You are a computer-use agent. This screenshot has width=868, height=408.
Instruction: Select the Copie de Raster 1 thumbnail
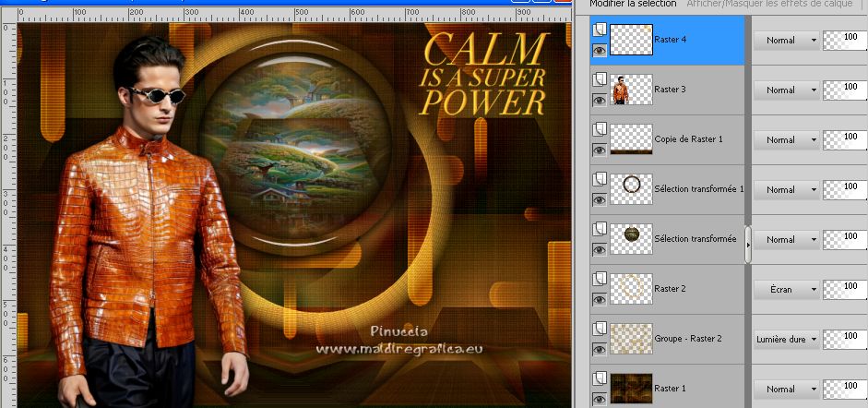pos(631,139)
